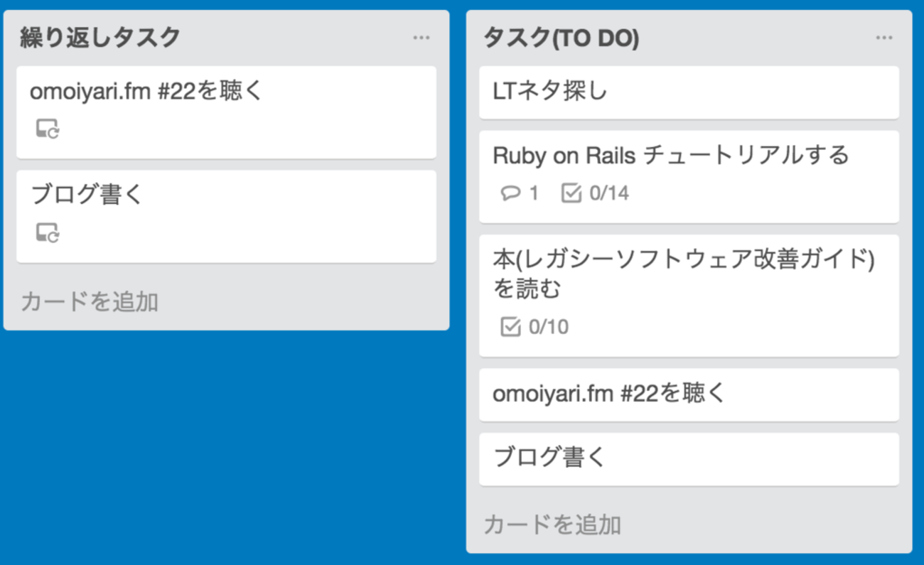This screenshot has width=924, height=565.
Task: Click the 0/10 checklist badge icon
Action: pos(510,327)
